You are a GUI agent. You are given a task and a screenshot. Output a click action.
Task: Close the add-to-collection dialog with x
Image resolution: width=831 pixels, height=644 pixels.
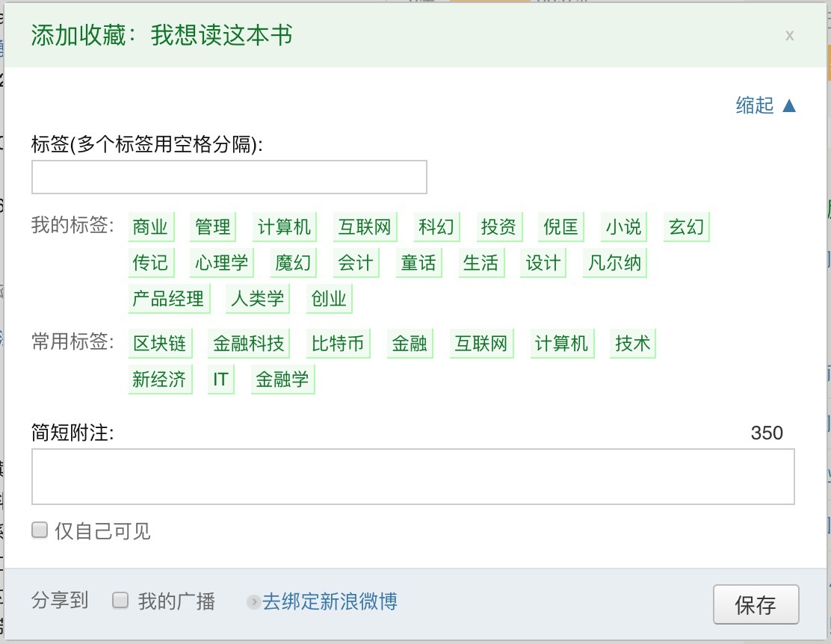789,36
